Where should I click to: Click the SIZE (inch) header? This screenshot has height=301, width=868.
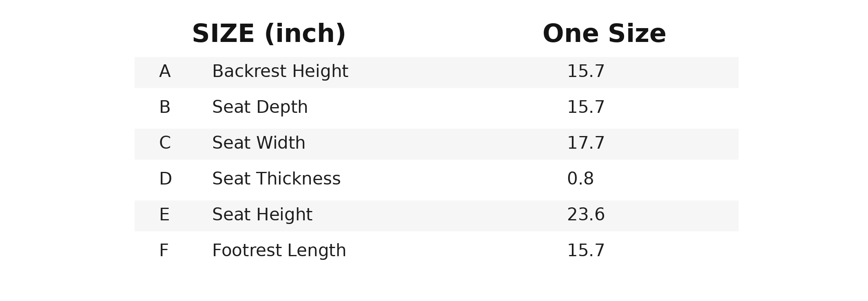point(269,34)
